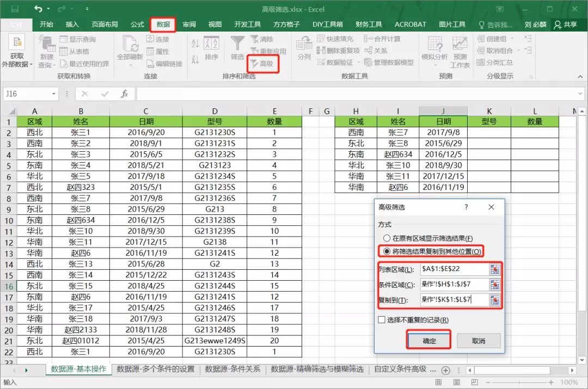This screenshot has height=389, width=588.
Task: Open the Home (开始) ribbon tab
Action: [46, 24]
